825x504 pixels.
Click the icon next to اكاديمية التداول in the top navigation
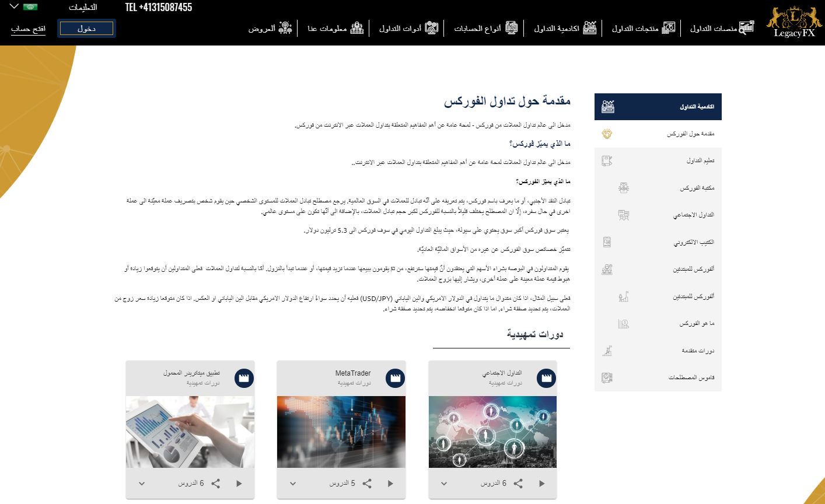point(590,27)
